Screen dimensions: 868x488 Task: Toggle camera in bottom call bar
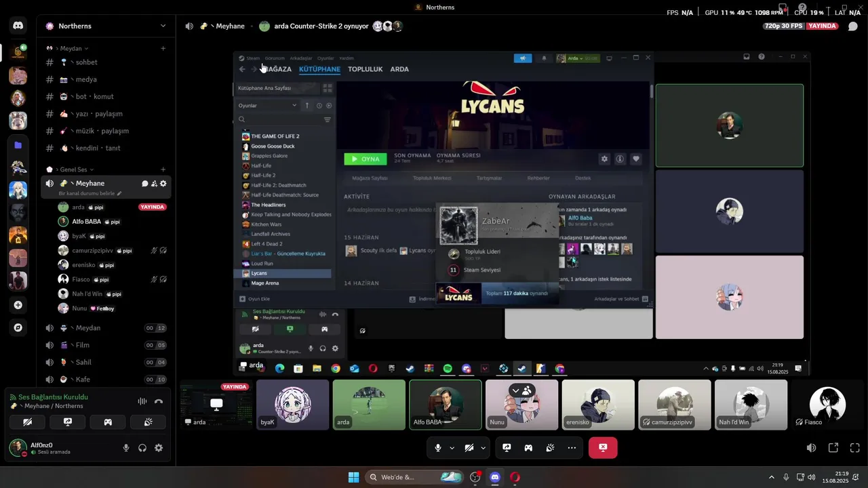click(469, 448)
